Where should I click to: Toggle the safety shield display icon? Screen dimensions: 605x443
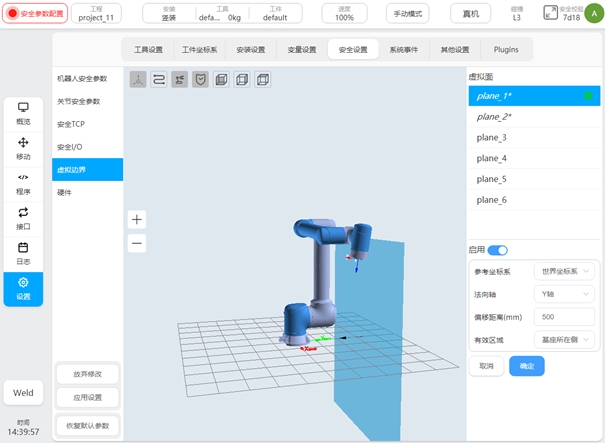pos(200,79)
